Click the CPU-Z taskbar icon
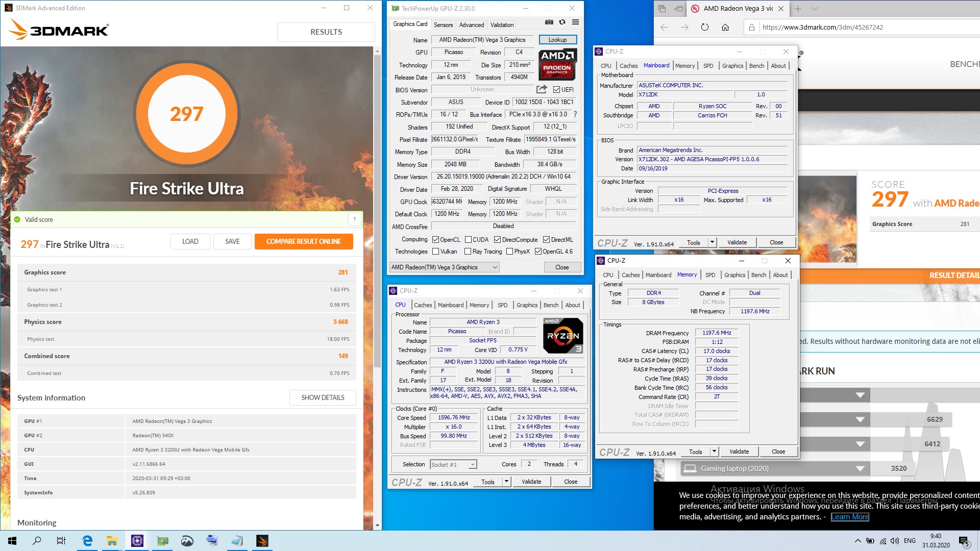The height and width of the screenshot is (551, 980). (137, 541)
